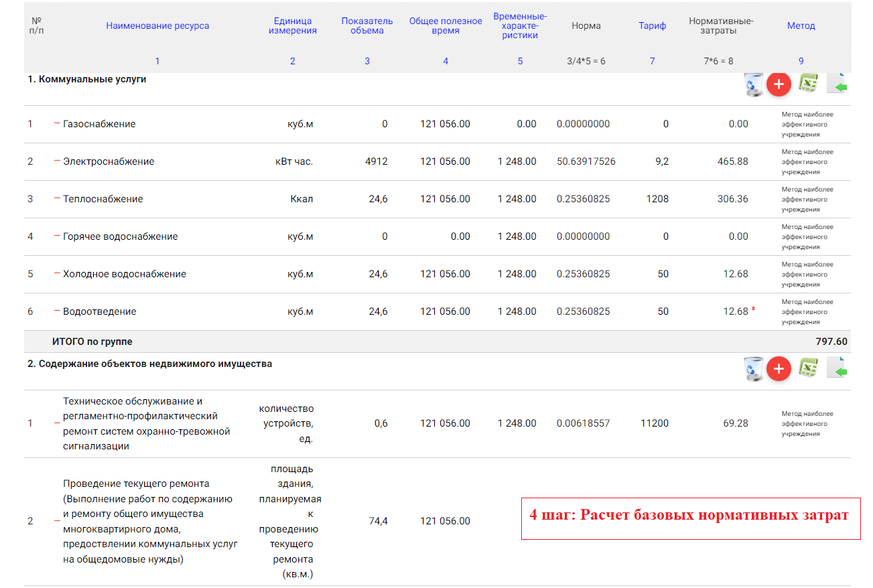Click the Единица измерения column header

(293, 26)
